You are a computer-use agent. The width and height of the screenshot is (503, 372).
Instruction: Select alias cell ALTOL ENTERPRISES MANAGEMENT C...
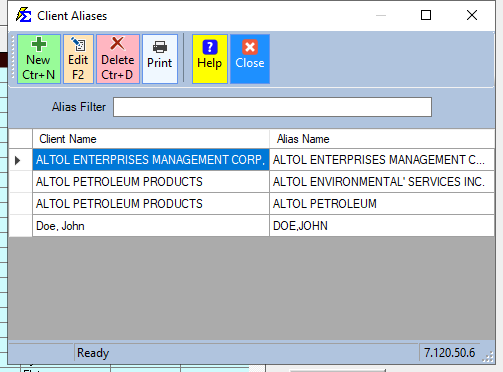(382, 160)
